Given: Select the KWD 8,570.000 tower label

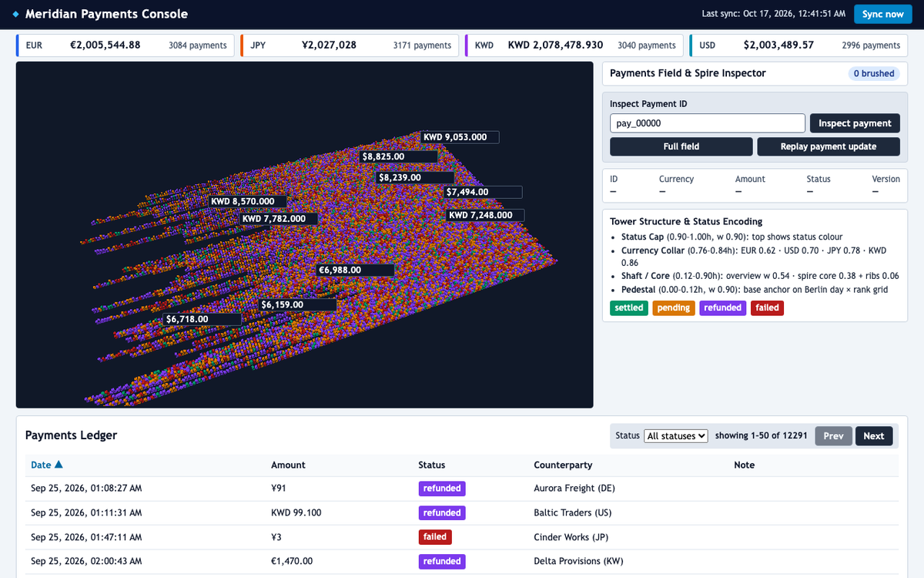Looking at the screenshot, I should [248, 201].
